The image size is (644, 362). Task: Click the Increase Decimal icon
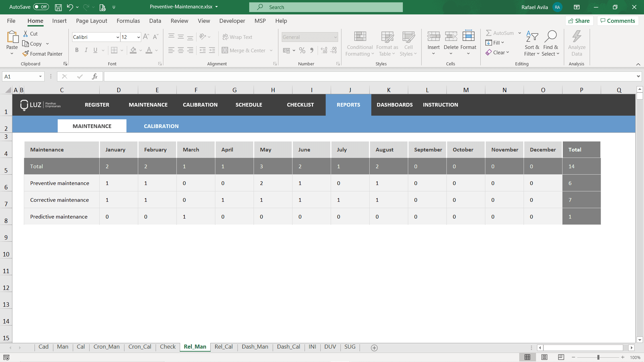(324, 50)
